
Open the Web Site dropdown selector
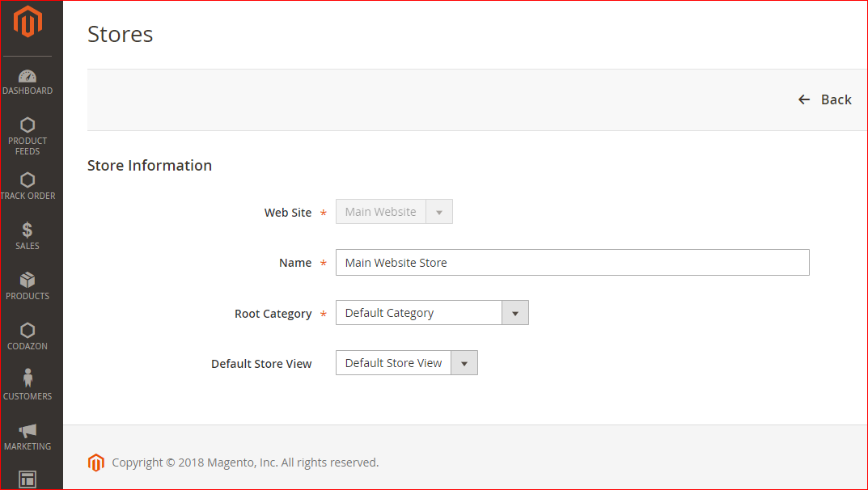tap(439, 211)
